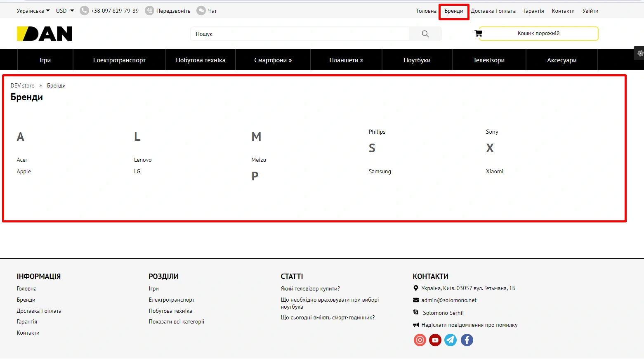Expand the Планшети menu category
Image resolution: width=644 pixels, height=359 pixels.
(x=346, y=60)
